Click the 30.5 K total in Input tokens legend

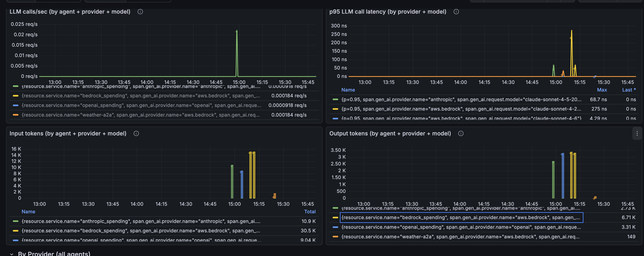coord(308,231)
